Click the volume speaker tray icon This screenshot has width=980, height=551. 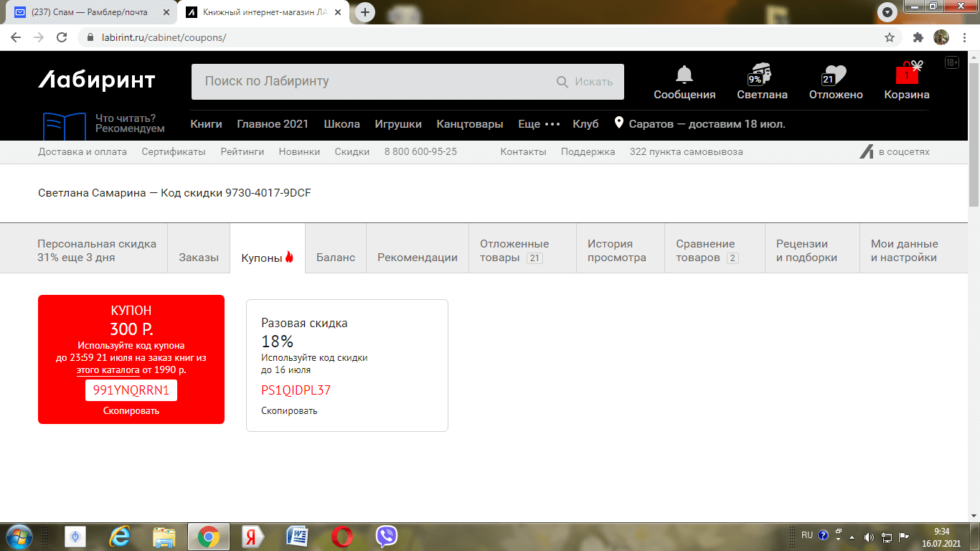869,537
